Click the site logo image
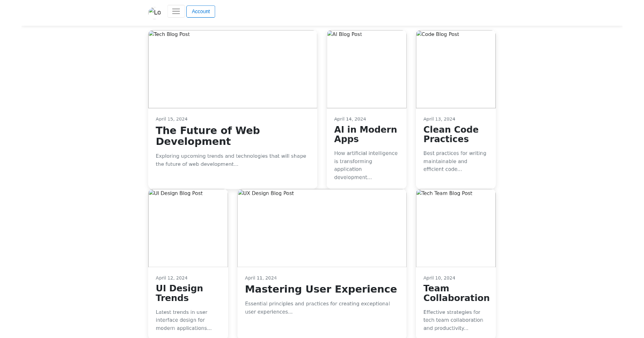 155,12
